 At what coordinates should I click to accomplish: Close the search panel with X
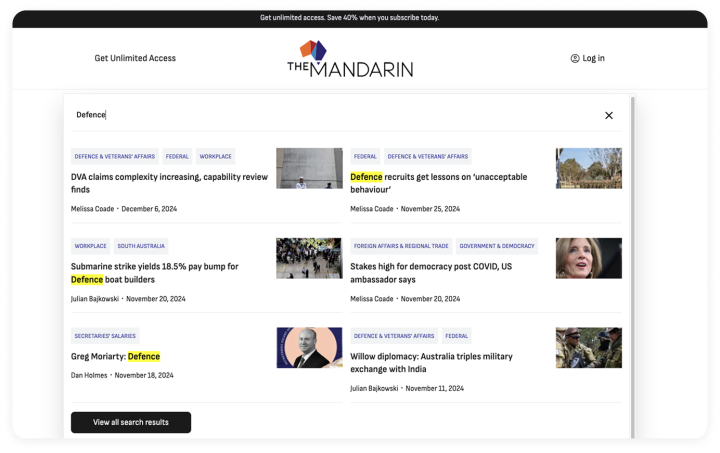tap(608, 115)
